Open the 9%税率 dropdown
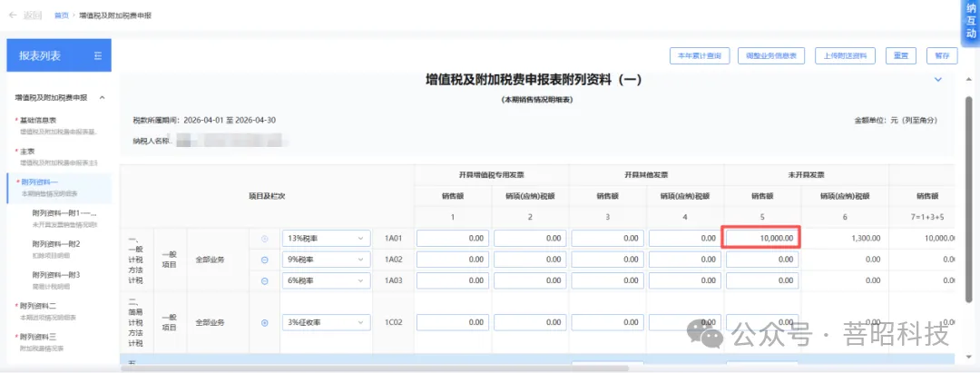The width and height of the screenshot is (980, 373). (327, 260)
